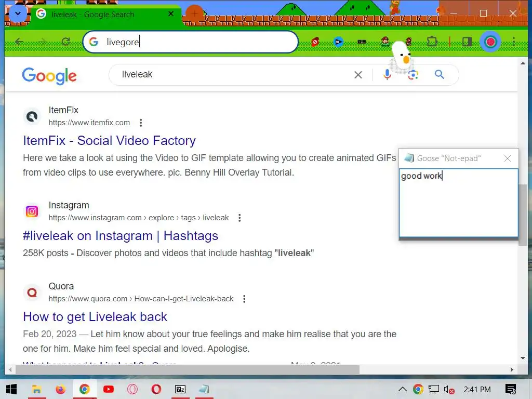The width and height of the screenshot is (532, 399).
Task: Click the https://www.itemfix.com URL text
Action: (89, 123)
